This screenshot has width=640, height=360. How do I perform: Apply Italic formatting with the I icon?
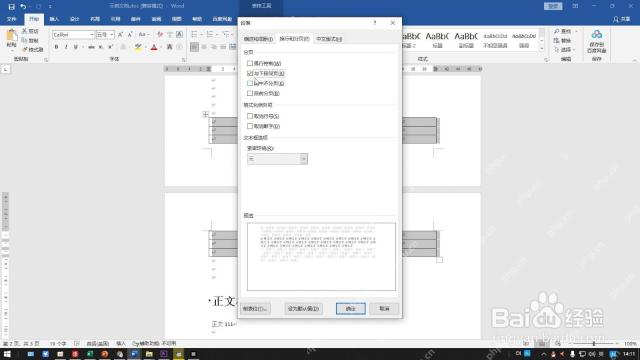pyautogui.click(x=66, y=47)
